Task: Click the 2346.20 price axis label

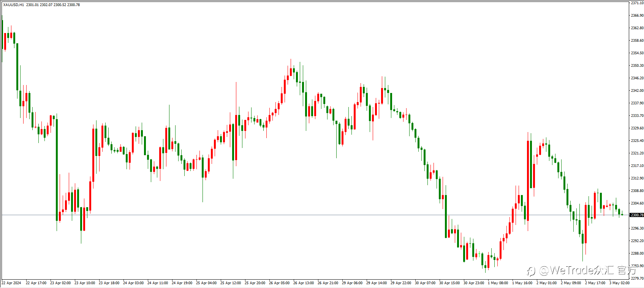Action: pyautogui.click(x=637, y=78)
